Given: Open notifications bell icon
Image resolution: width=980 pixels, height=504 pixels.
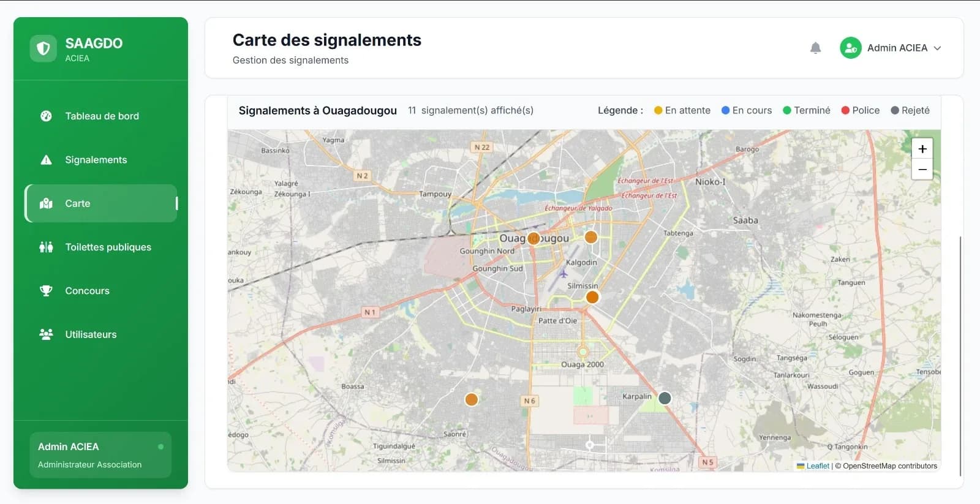Looking at the screenshot, I should [x=815, y=48].
